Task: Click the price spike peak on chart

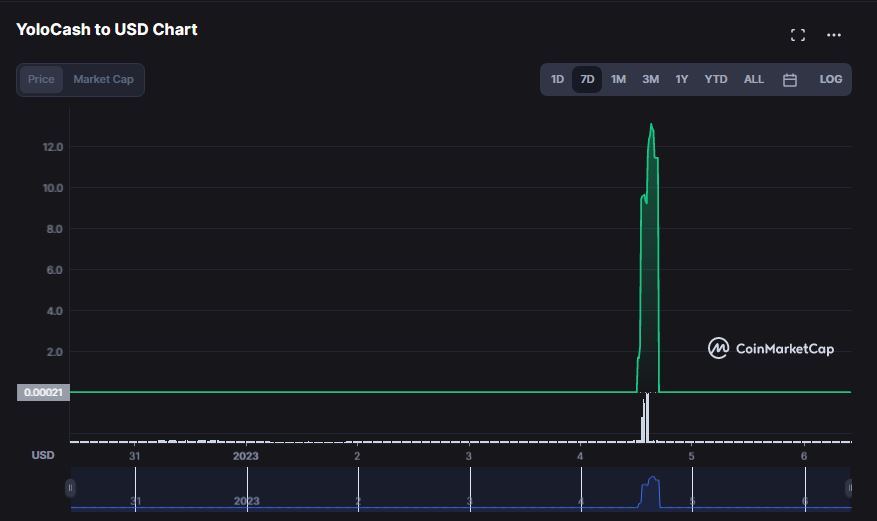Action: click(651, 125)
